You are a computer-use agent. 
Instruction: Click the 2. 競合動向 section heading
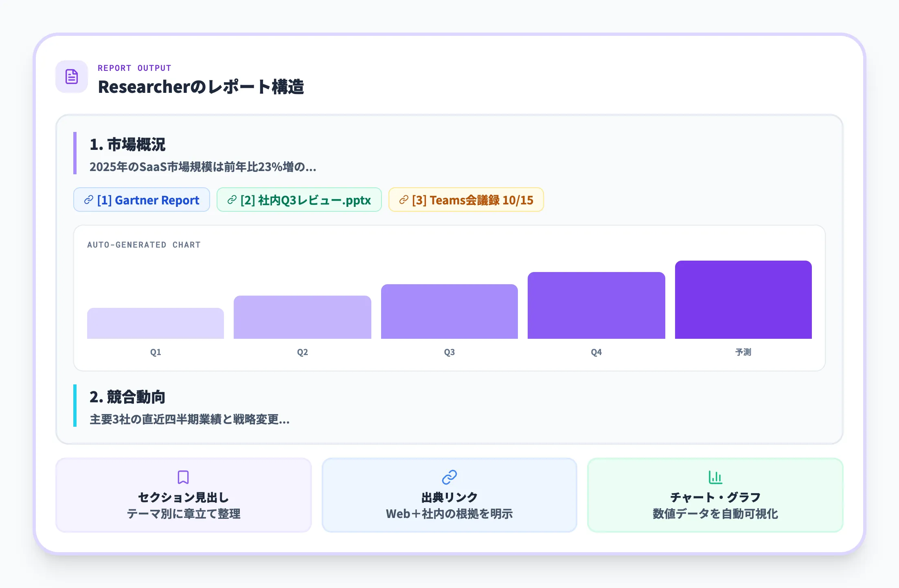point(127,397)
